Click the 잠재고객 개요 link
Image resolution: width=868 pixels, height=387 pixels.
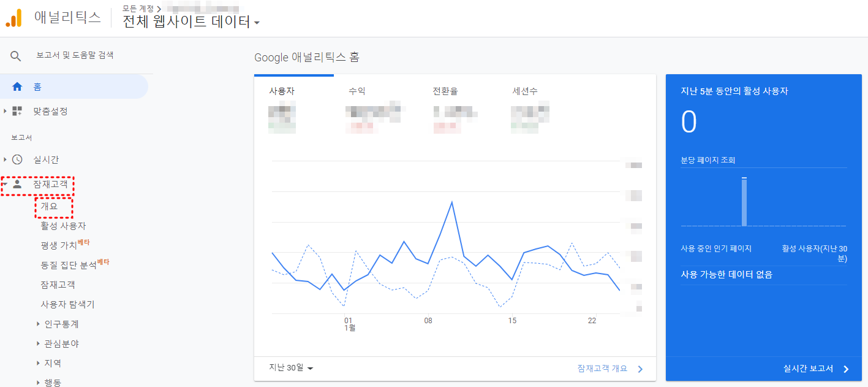(602, 369)
